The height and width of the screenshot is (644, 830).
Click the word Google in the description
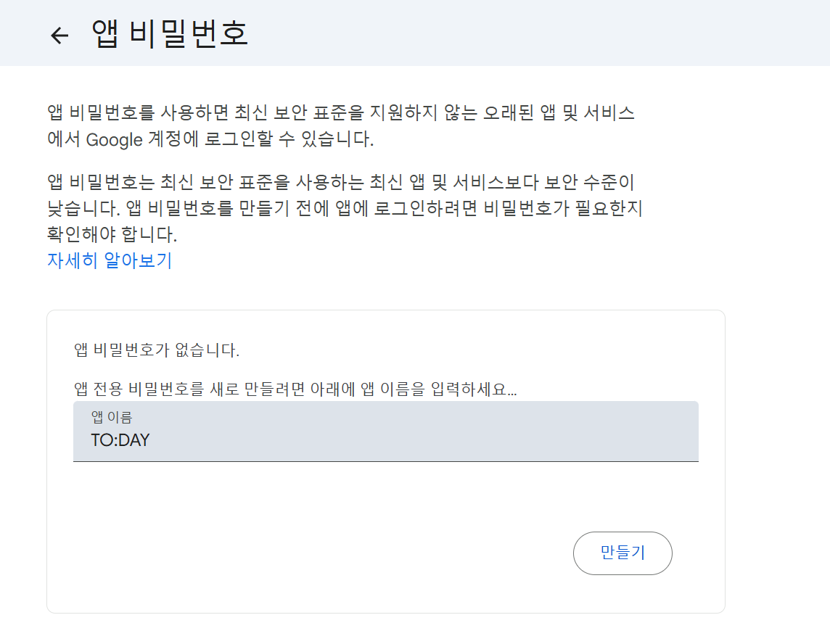[115, 140]
